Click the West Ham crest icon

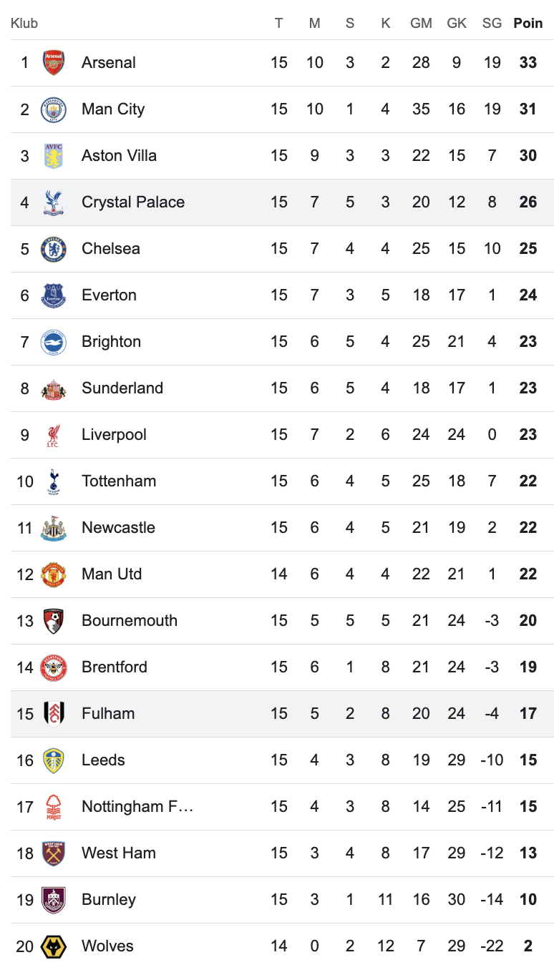54,853
